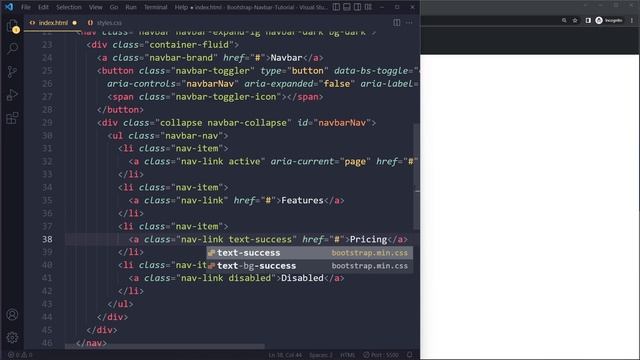Image resolution: width=640 pixels, height=360 pixels.
Task: Switch to the styles.css tab
Action: (104, 23)
